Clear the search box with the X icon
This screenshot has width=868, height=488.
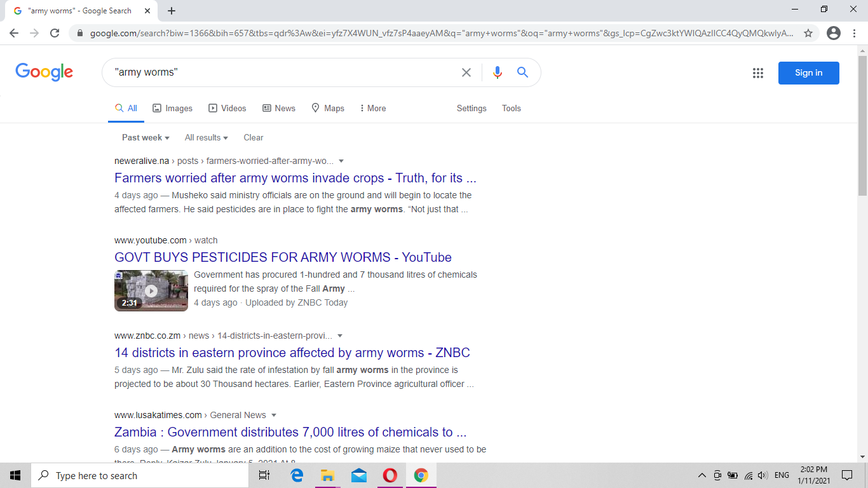coord(466,72)
